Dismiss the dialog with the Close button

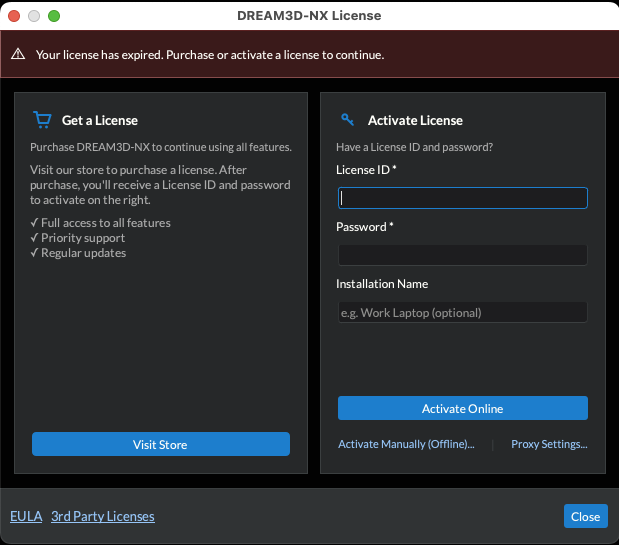click(585, 516)
